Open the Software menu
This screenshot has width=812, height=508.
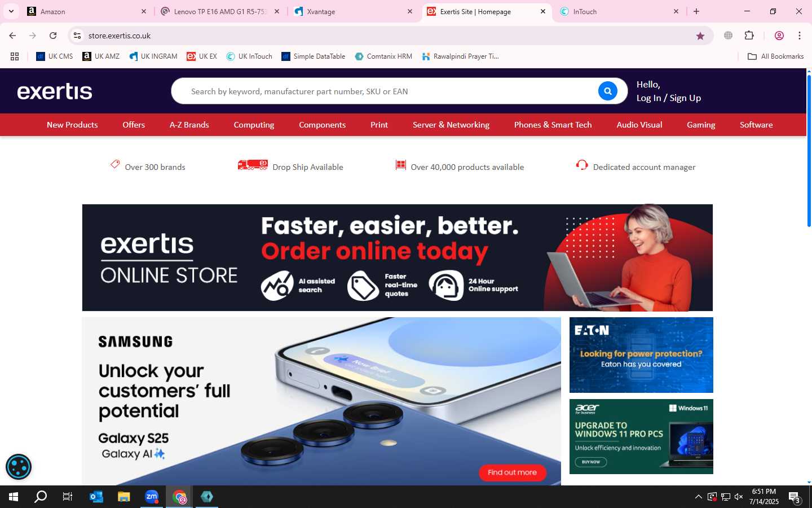point(756,125)
